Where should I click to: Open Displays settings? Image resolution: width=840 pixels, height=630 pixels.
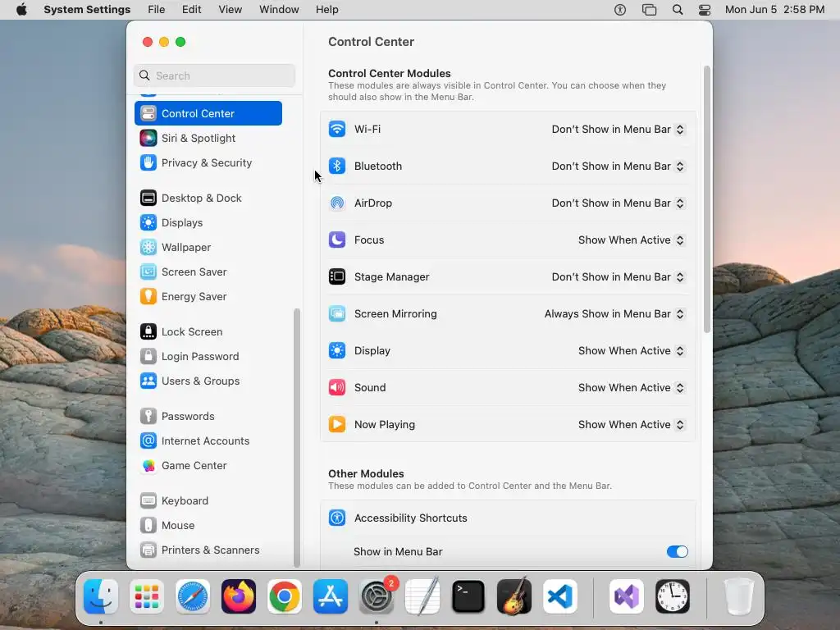click(x=208, y=223)
